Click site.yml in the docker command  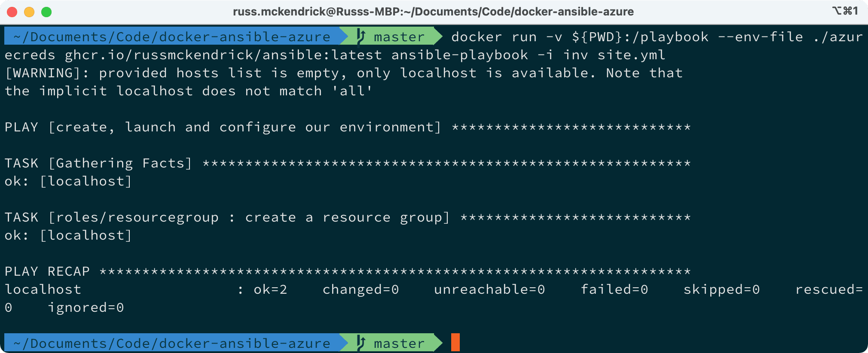coord(631,55)
